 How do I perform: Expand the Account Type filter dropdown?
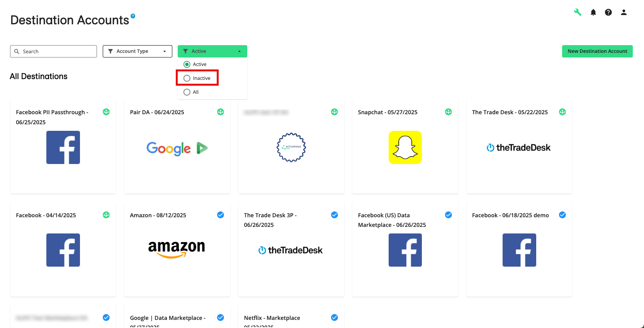tap(137, 51)
